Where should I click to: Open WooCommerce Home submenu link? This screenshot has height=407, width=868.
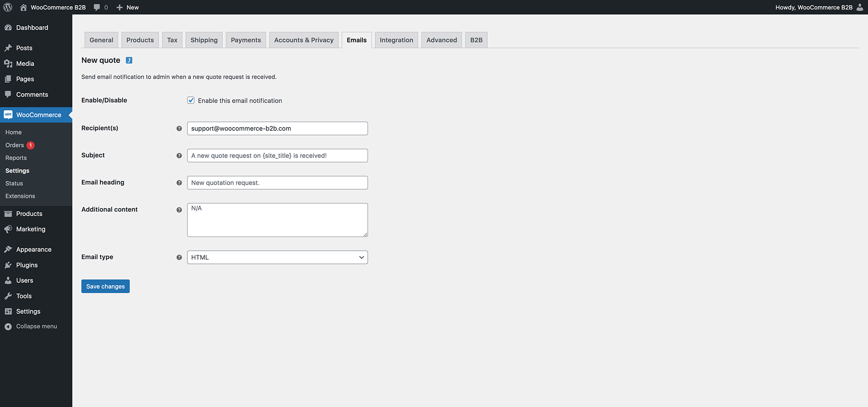14,132
